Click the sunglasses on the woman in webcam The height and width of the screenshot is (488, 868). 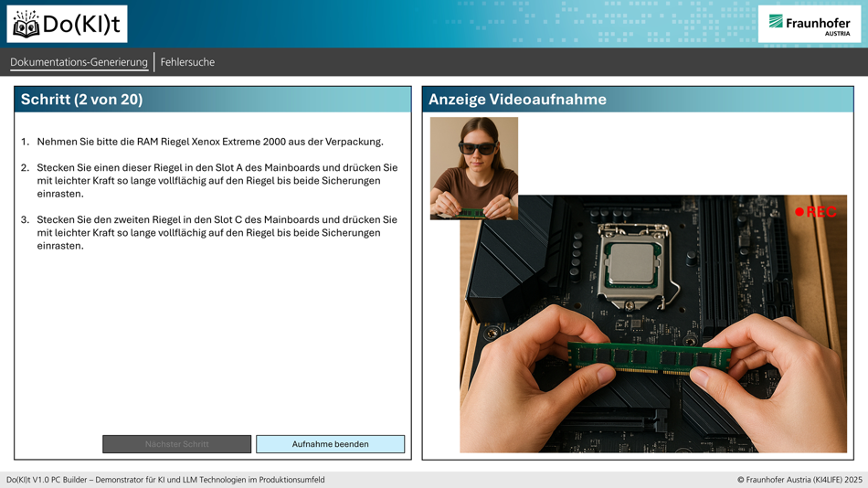(x=476, y=148)
